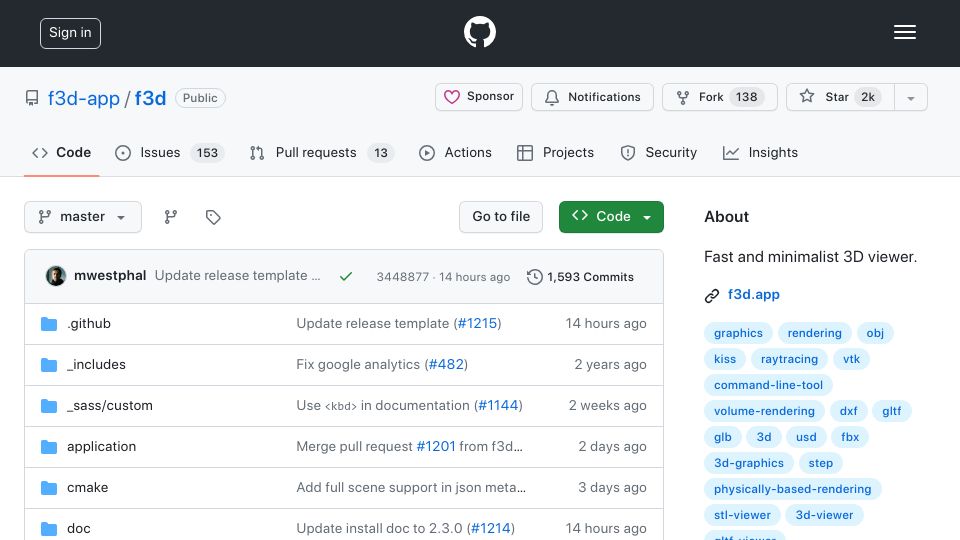Click the Go to file button
This screenshot has height=540, width=960.
tap(501, 217)
